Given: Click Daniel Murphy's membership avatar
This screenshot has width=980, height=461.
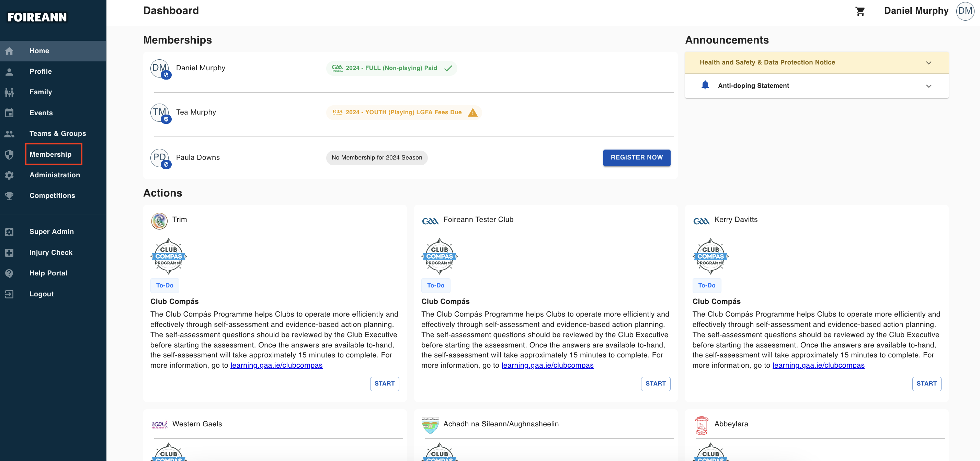Looking at the screenshot, I should click(x=160, y=68).
